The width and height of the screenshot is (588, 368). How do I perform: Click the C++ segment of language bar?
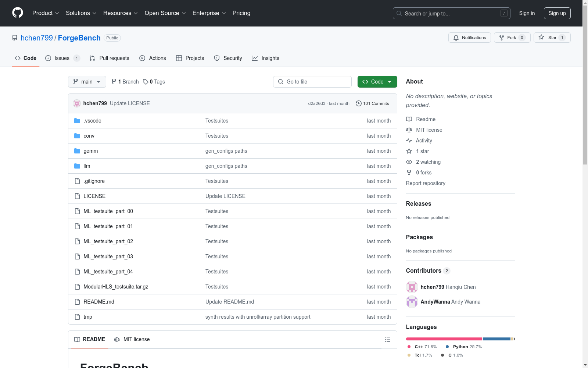click(x=444, y=339)
